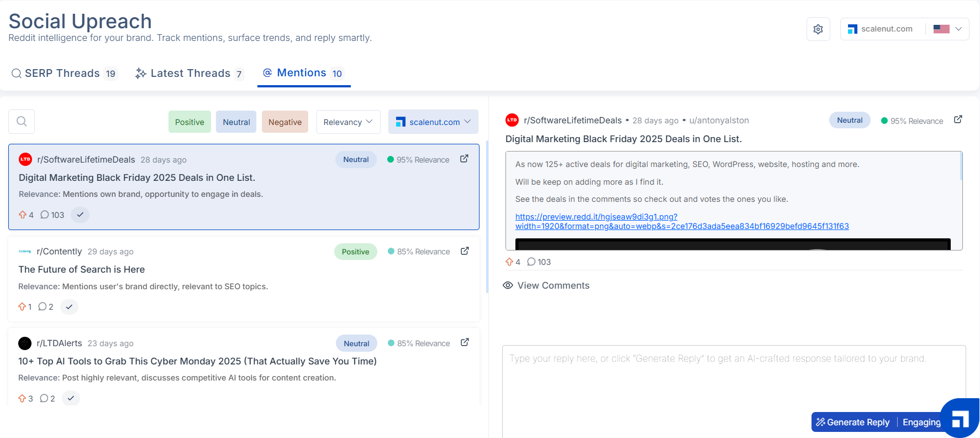Click comment icon on r/LTDAlerts card
980x438 pixels.
coord(44,398)
